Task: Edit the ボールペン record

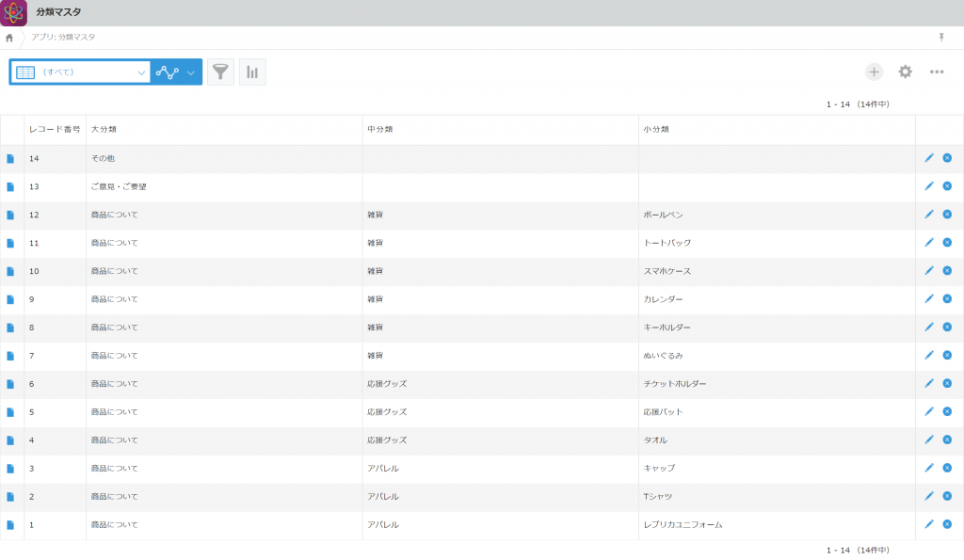Action: pyautogui.click(x=928, y=215)
